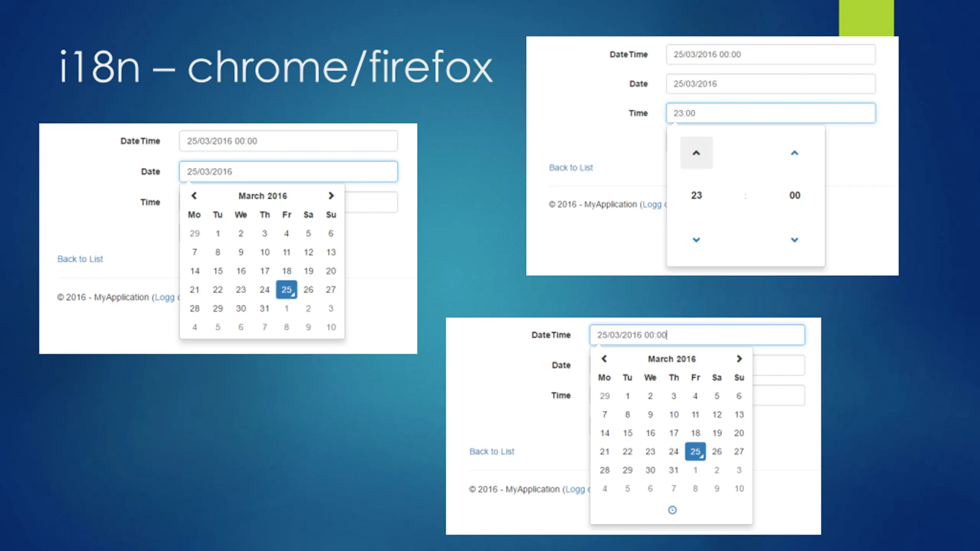Go to next month in bottom-right calendar
Image resolution: width=980 pixels, height=551 pixels.
739,359
